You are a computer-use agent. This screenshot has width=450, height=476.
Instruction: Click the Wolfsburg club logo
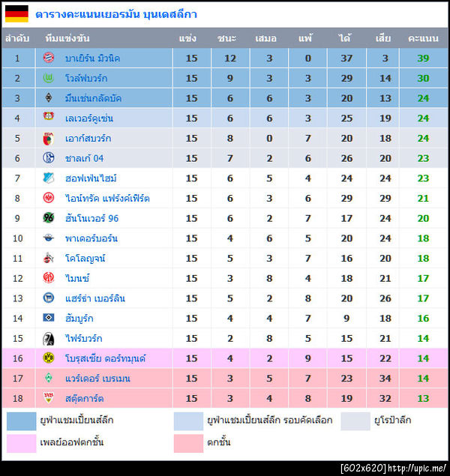pyautogui.click(x=49, y=78)
